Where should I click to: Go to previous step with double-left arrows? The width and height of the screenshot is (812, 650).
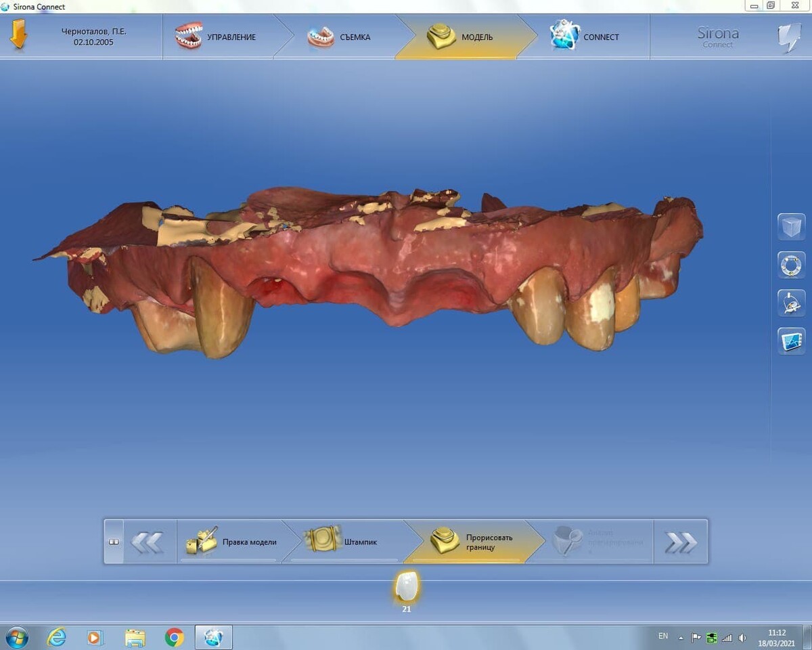pyautogui.click(x=147, y=542)
